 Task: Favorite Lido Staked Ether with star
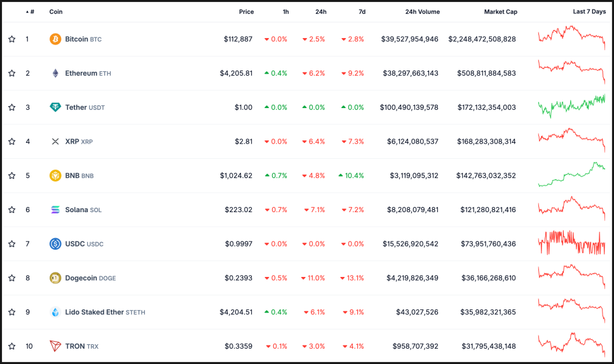pyautogui.click(x=11, y=312)
